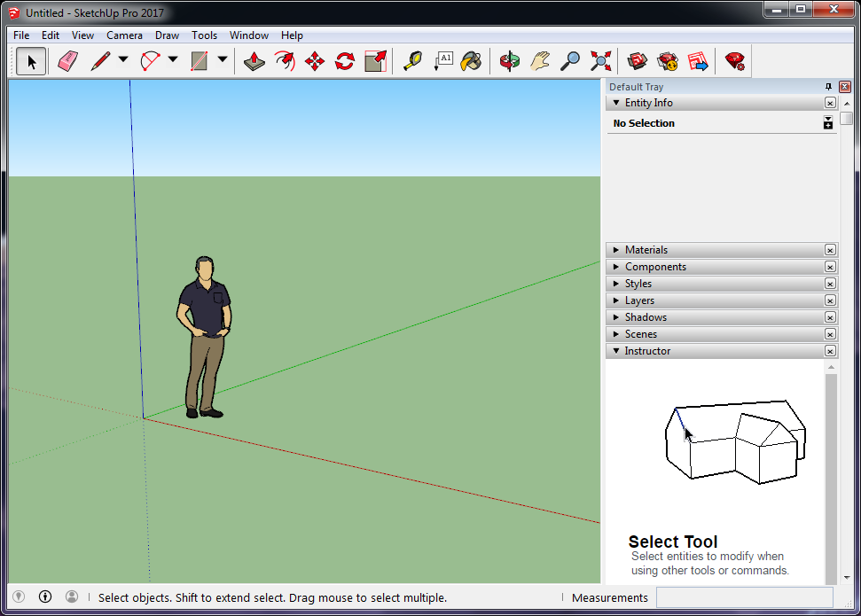Close the Entity Info panel

pos(830,103)
